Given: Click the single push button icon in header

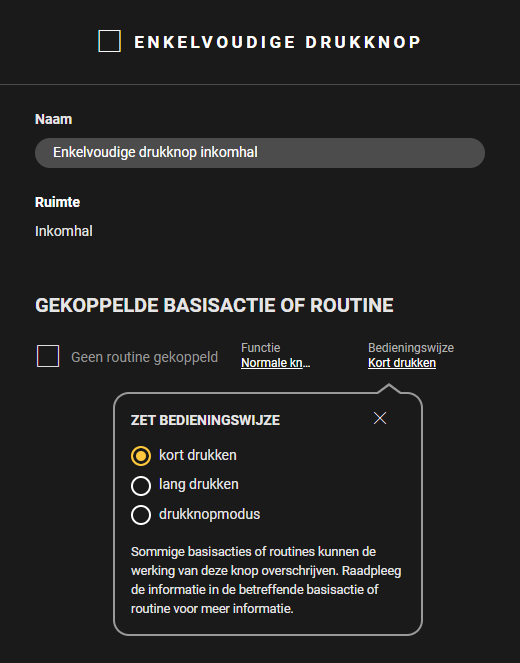Looking at the screenshot, I should click(109, 41).
